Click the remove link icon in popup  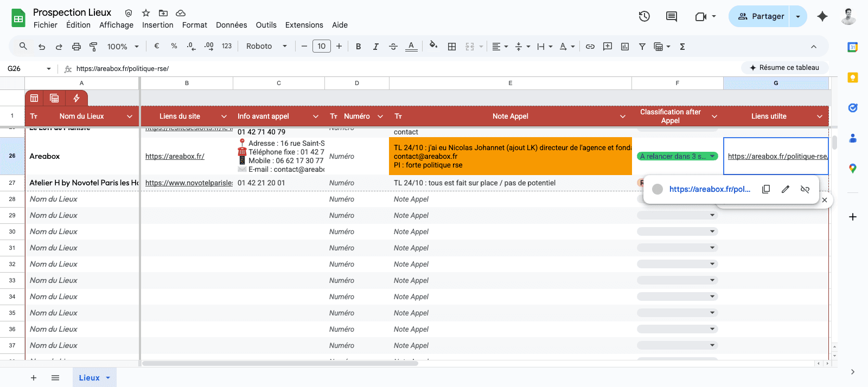(805, 189)
